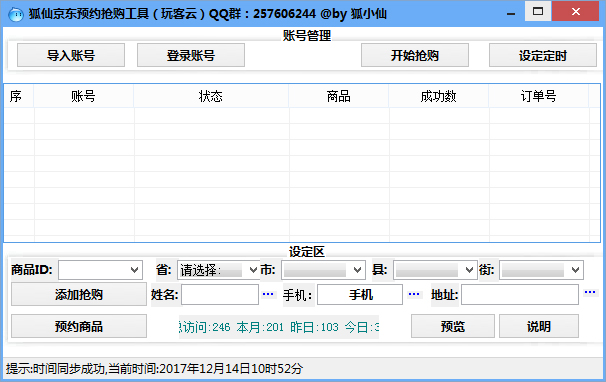This screenshot has width=606, height=382.
Task: Open the 商品ID combo box
Action: pyautogui.click(x=100, y=269)
